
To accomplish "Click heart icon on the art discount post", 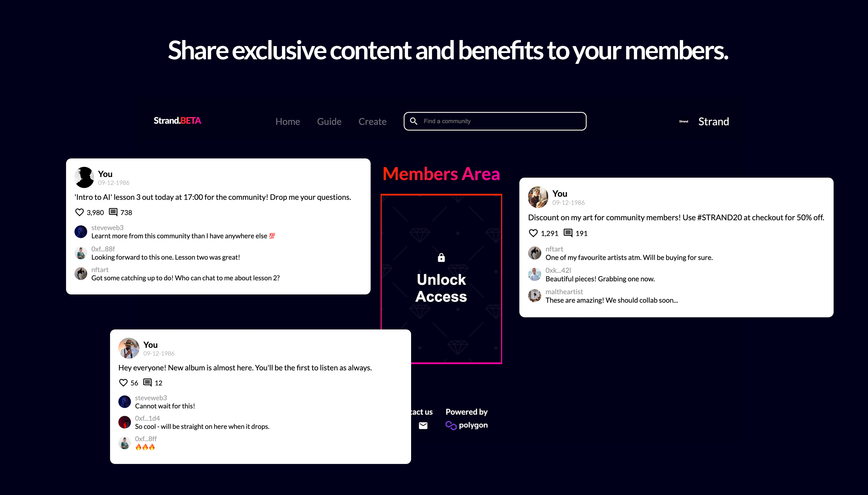I will [x=533, y=233].
